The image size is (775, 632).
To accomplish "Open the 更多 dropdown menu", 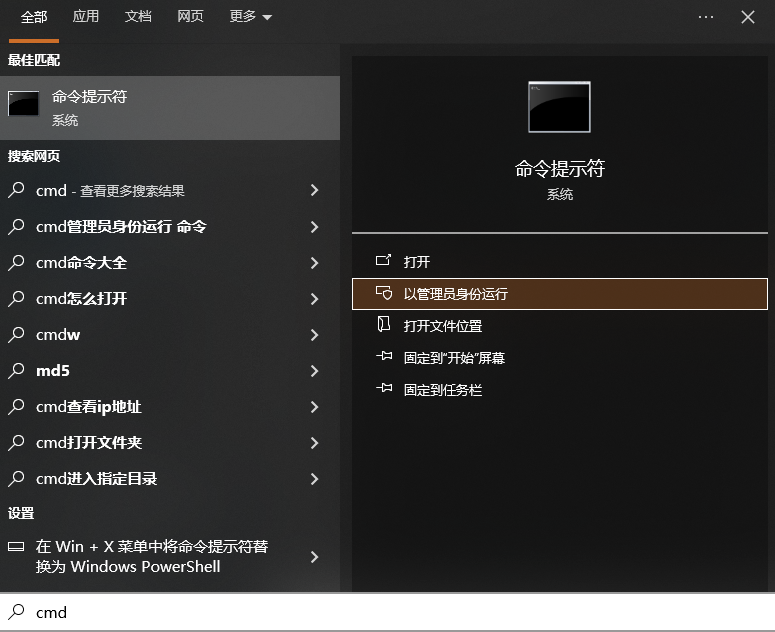I will click(251, 17).
